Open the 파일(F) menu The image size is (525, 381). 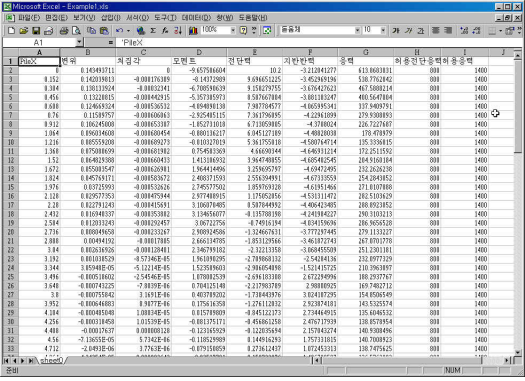(29, 18)
